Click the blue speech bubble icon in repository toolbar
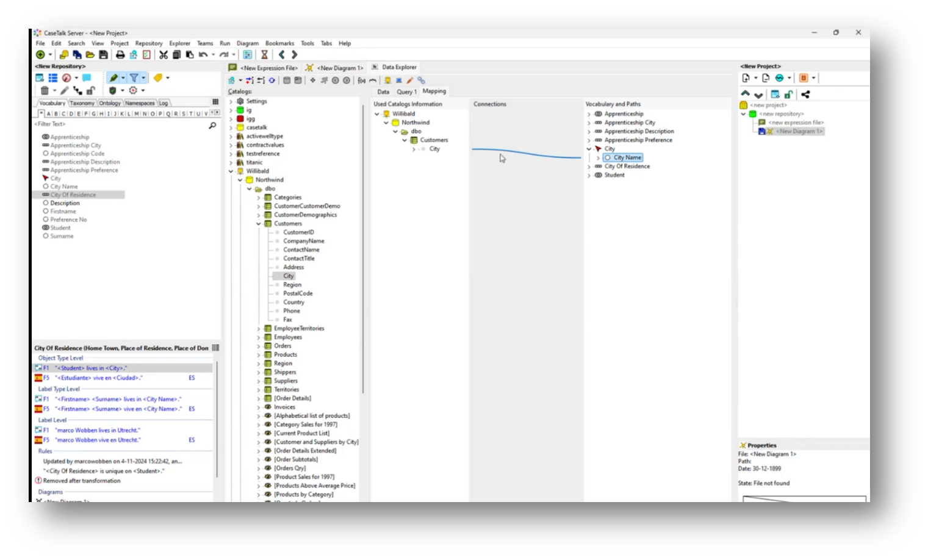Image resolution: width=928 pixels, height=560 pixels. click(87, 78)
